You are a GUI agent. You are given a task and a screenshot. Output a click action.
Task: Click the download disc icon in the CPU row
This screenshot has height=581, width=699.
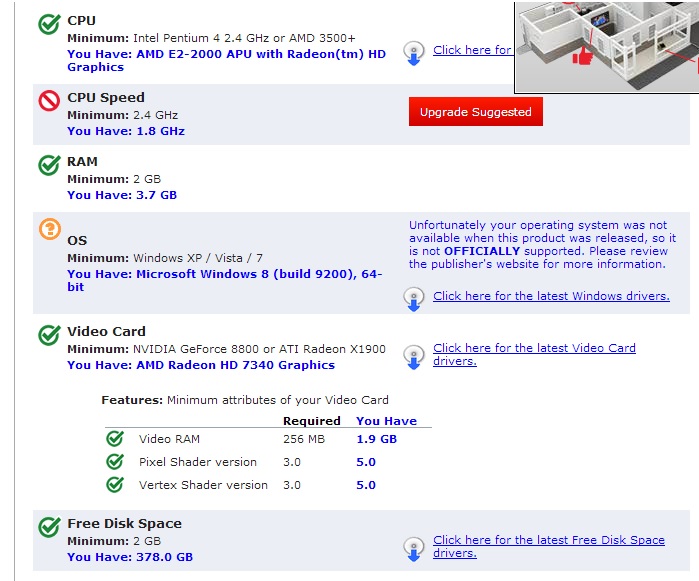click(x=414, y=54)
